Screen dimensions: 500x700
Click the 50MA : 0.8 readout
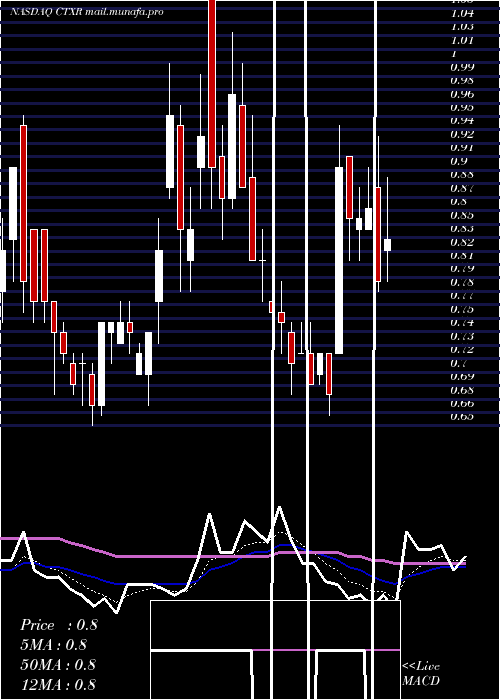coord(58,664)
